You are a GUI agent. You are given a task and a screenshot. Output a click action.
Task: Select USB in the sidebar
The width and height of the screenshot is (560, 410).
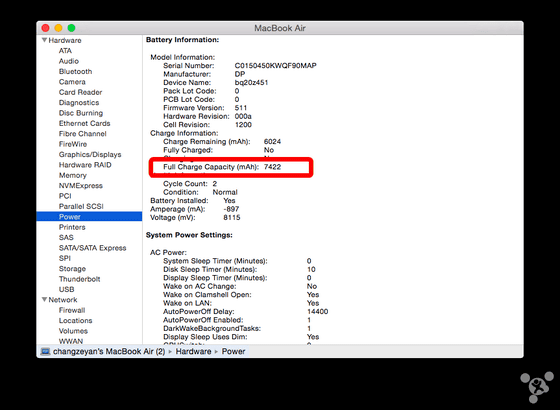(x=66, y=289)
